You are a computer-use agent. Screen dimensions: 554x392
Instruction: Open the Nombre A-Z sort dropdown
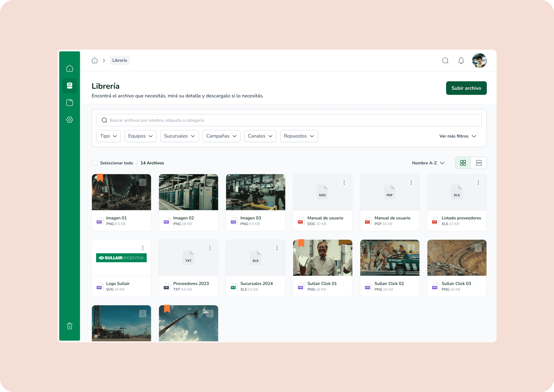(x=428, y=163)
